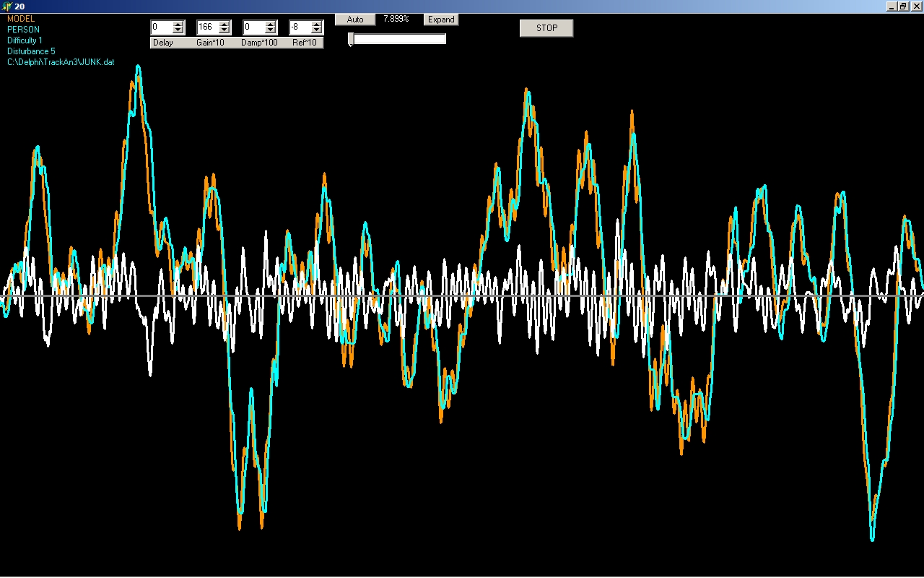The width and height of the screenshot is (924, 578).
Task: Restore down the application window
Action: tap(903, 6)
